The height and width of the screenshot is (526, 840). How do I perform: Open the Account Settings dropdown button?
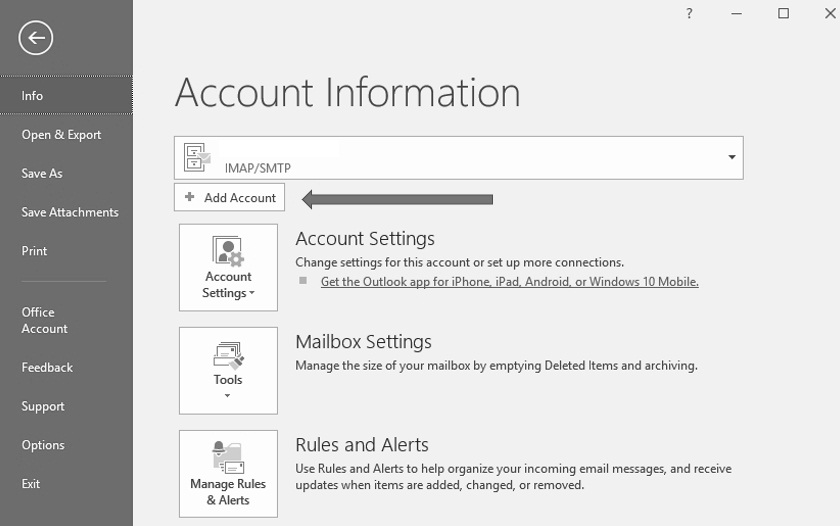click(228, 267)
